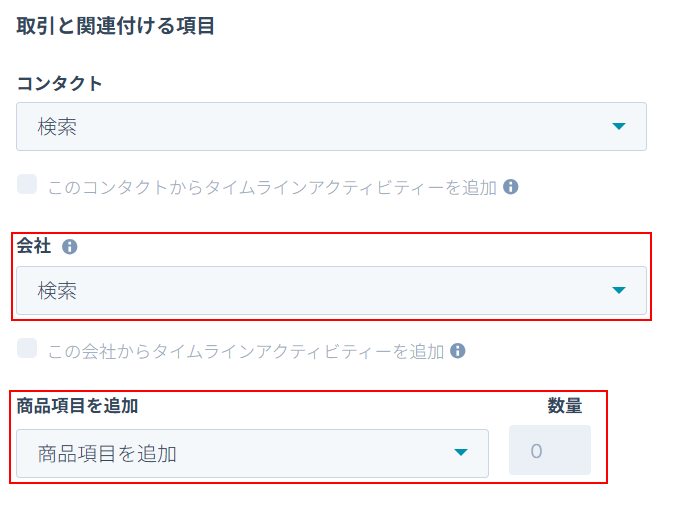Enable timeline activity from this contact checkbox

28,184
